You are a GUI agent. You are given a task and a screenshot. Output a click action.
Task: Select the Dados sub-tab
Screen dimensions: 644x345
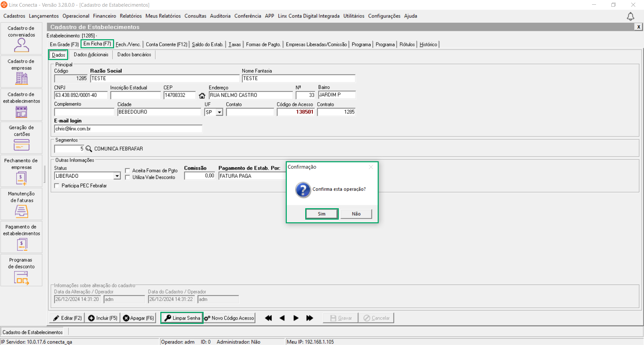point(58,55)
